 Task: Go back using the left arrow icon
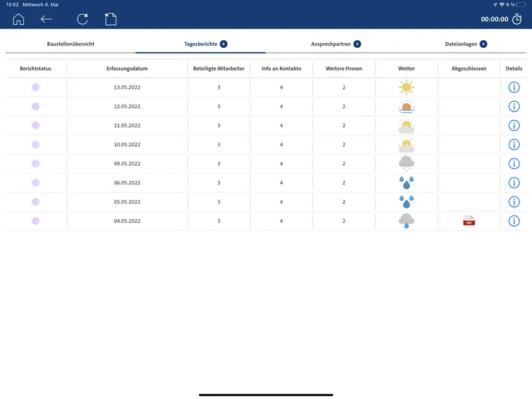point(46,19)
